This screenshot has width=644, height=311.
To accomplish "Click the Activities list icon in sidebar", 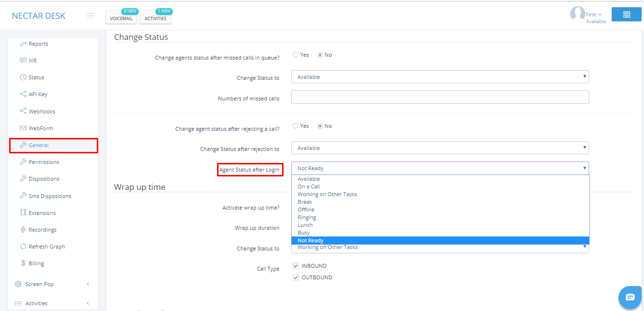I will tap(18, 303).
